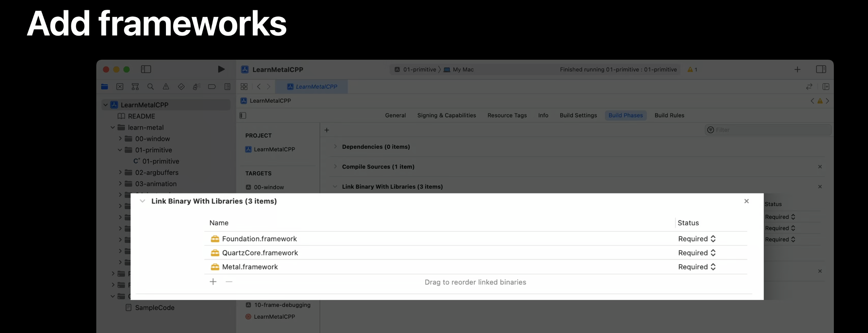Open the Info tab
868x333 pixels.
pos(543,115)
